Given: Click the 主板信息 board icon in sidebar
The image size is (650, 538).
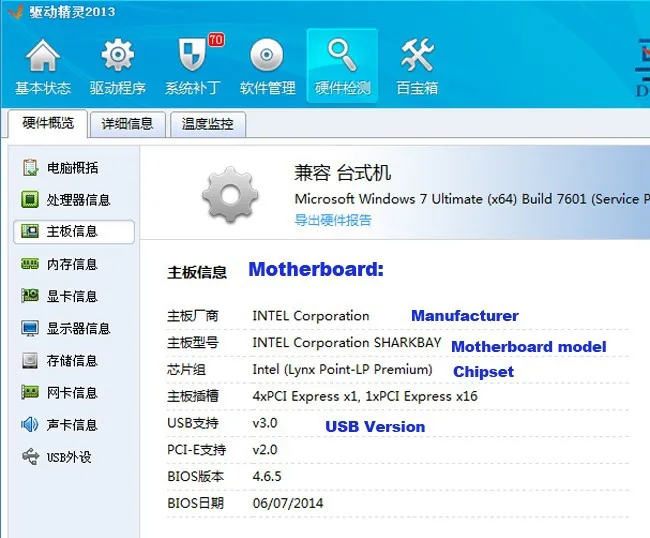Looking at the screenshot, I should coord(30,231).
